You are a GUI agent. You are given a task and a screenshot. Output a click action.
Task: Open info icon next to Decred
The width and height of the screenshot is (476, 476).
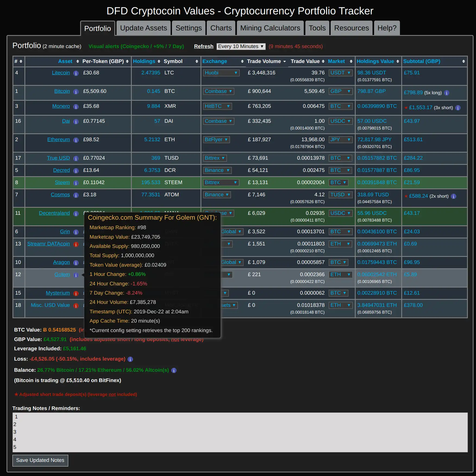point(76,171)
